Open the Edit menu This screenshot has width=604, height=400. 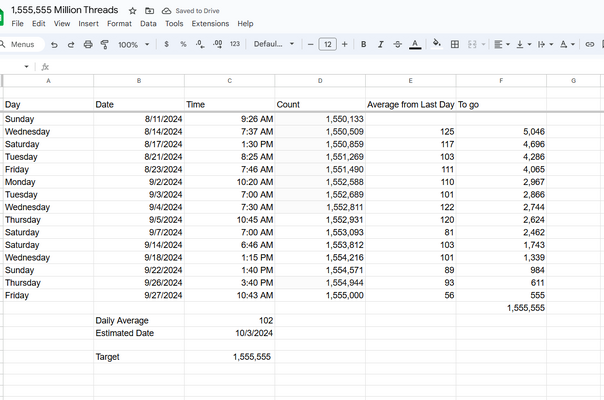(39, 24)
